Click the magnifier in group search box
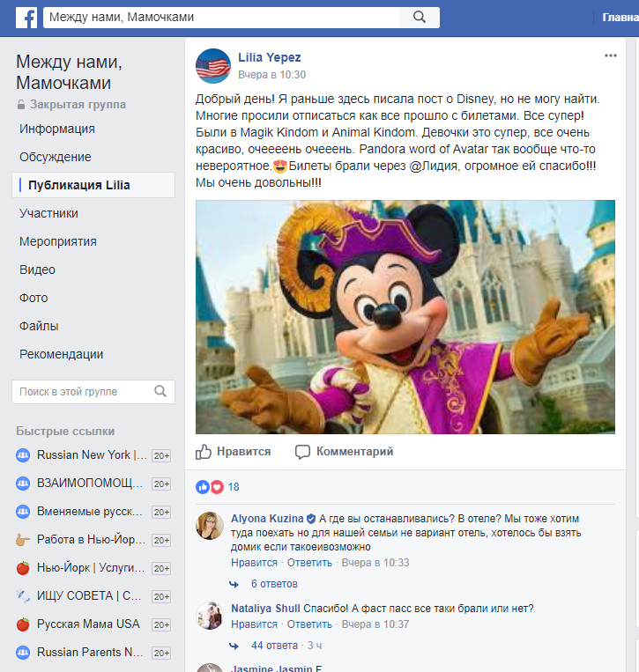 (160, 392)
